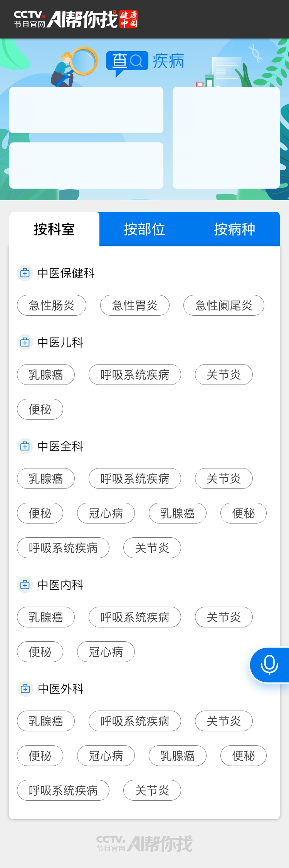
Task: Click the department icon beside 中医外科
Action: click(25, 689)
